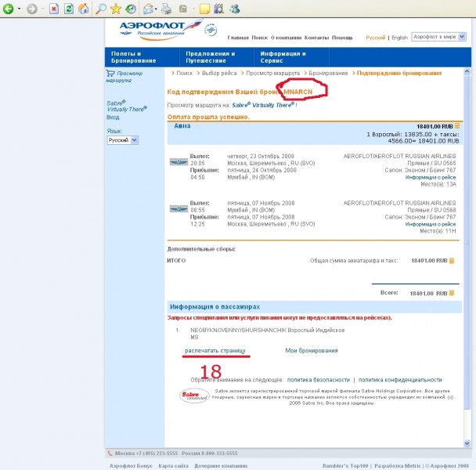Click the browser Refresh icon

click(x=68, y=9)
